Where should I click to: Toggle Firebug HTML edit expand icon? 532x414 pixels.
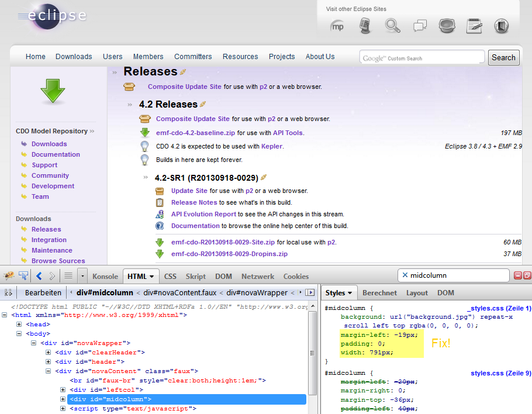coord(8,292)
